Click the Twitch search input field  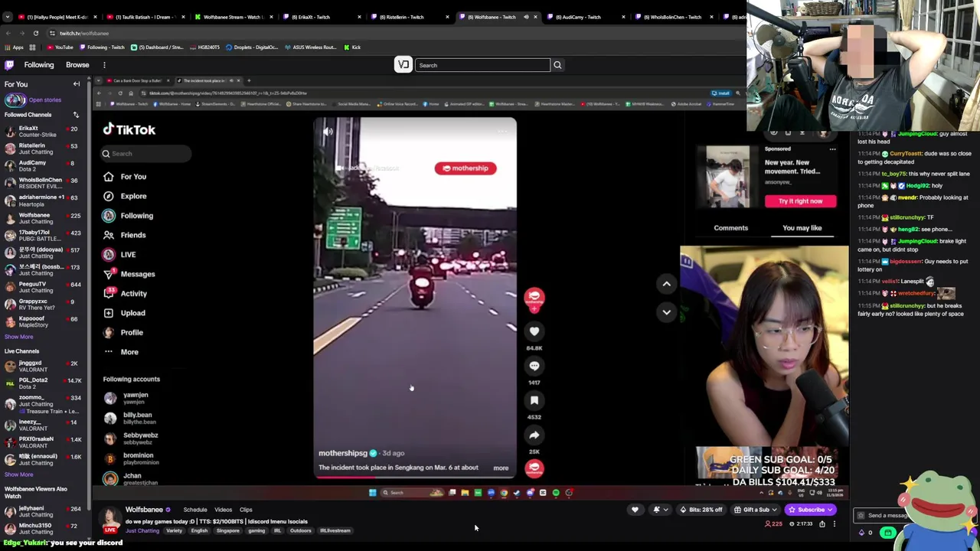(482, 65)
